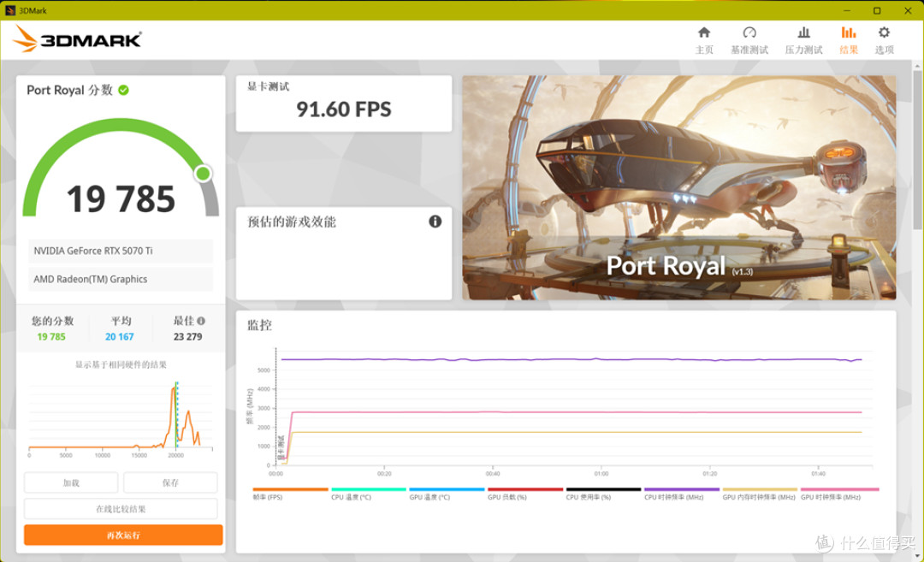924x562 pixels.
Task: Toggle the CPU 使用率 (%) black legend
Action: 603,494
